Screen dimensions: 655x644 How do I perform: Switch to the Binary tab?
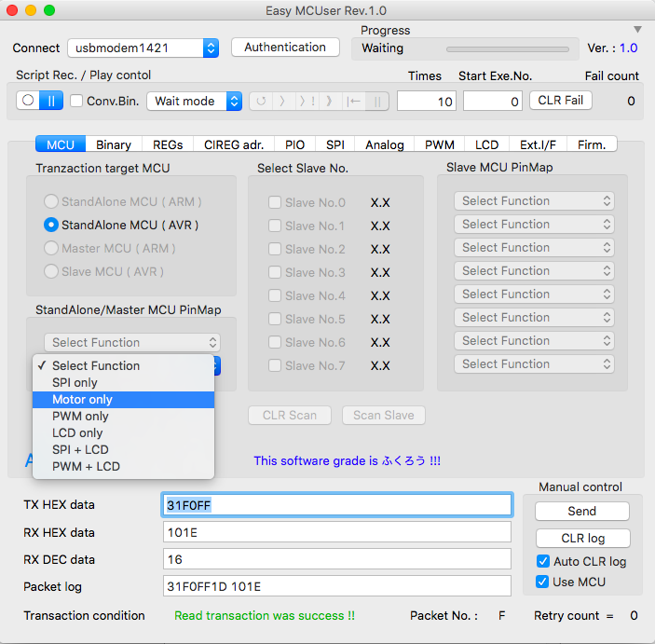tap(114, 144)
